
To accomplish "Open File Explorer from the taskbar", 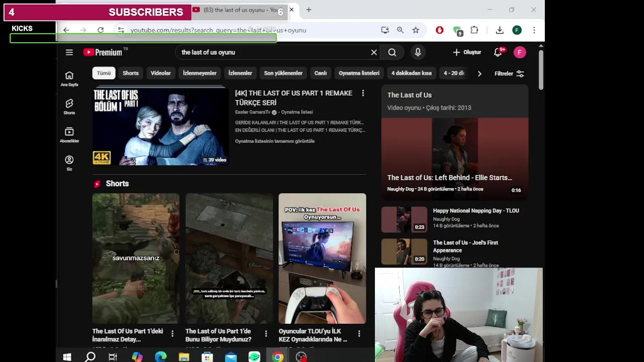I will pyautogui.click(x=184, y=357).
